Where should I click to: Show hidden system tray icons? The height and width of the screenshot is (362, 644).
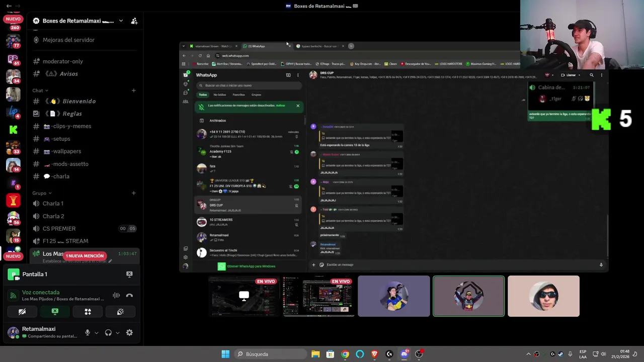[528, 354]
